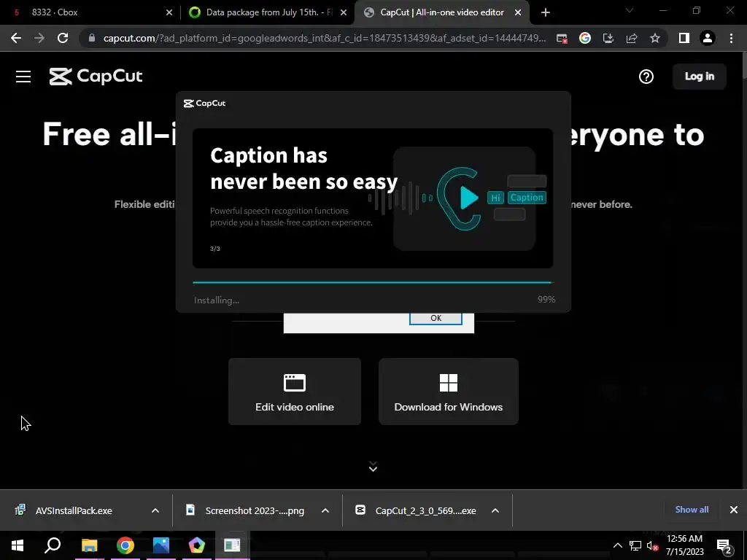Click the Log in button
Viewport: 747px width, 560px height.
(699, 76)
